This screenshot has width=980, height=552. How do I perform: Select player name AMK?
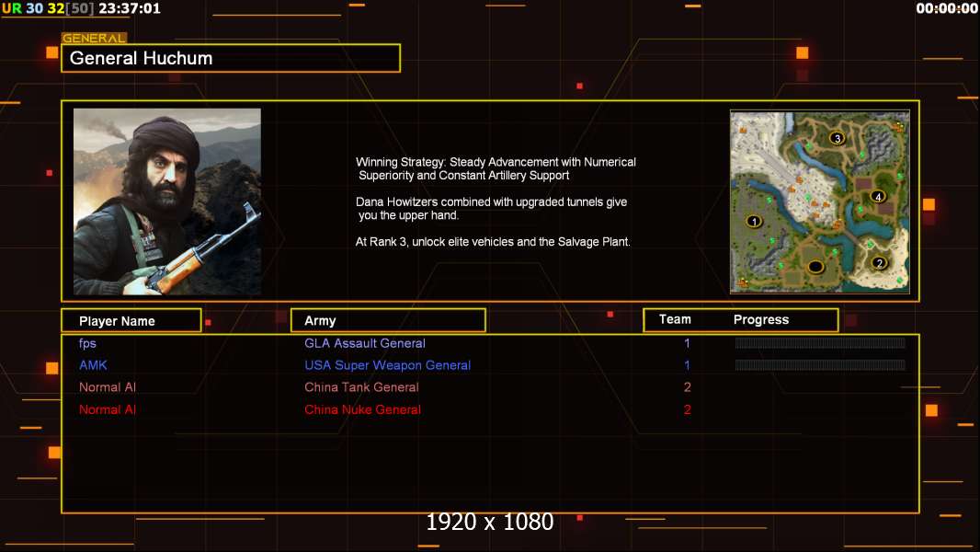point(93,365)
